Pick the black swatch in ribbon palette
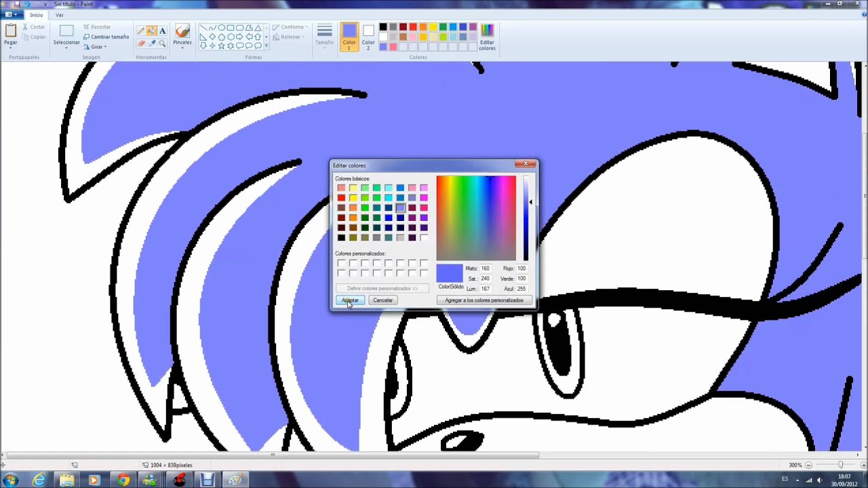The height and width of the screenshot is (488, 868). pos(383,27)
